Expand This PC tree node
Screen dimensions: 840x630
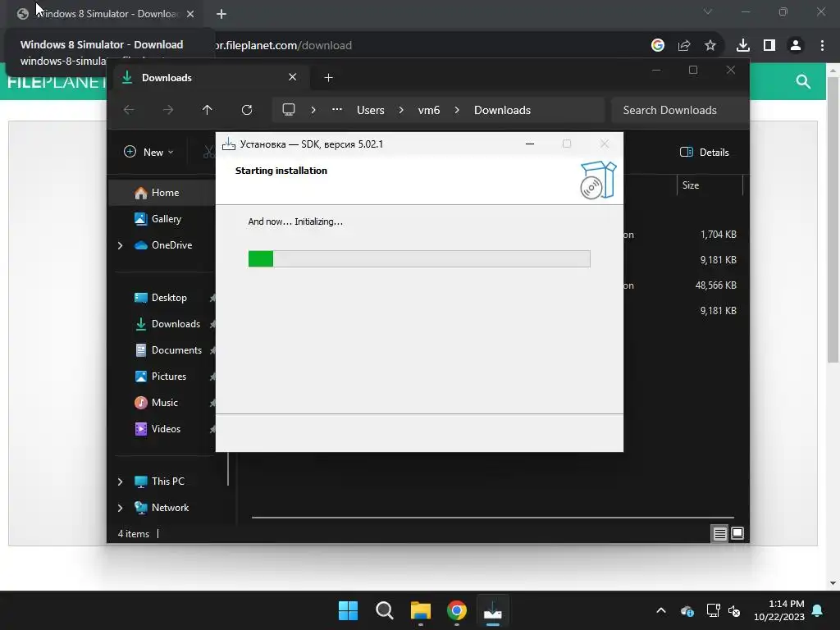pos(120,482)
